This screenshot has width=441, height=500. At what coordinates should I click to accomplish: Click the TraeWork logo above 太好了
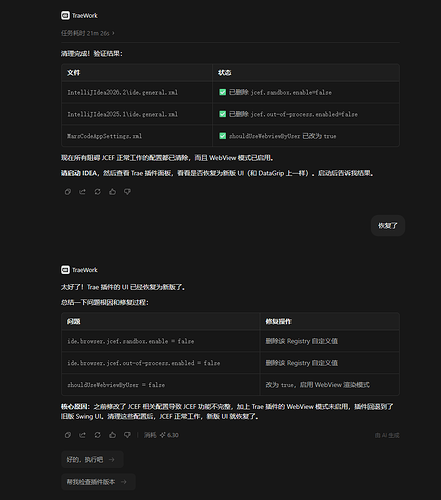65,270
